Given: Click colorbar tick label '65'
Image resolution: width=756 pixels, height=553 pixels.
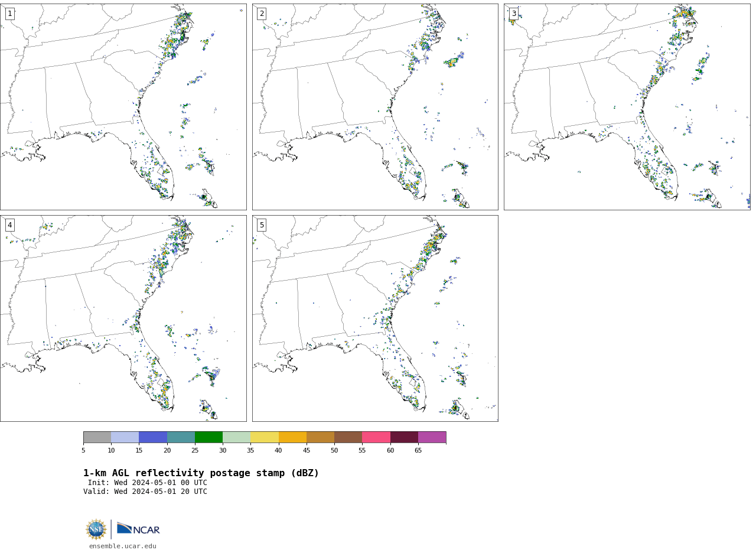Looking at the screenshot, I should (x=418, y=451).
